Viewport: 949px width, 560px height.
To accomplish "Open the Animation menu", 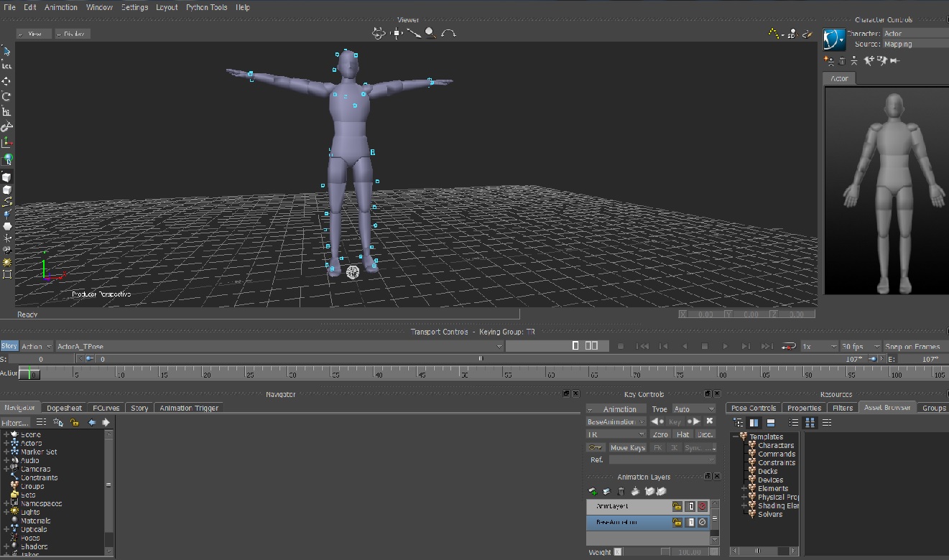I will point(60,6).
